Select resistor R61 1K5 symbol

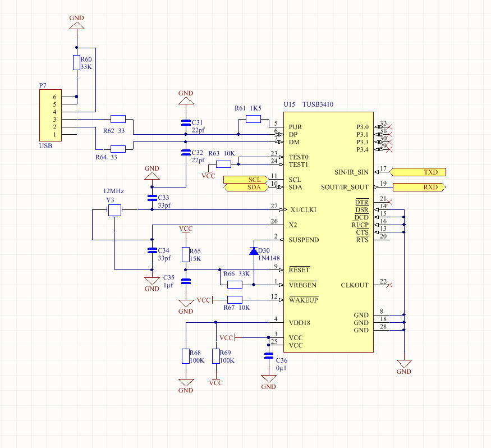pos(253,119)
